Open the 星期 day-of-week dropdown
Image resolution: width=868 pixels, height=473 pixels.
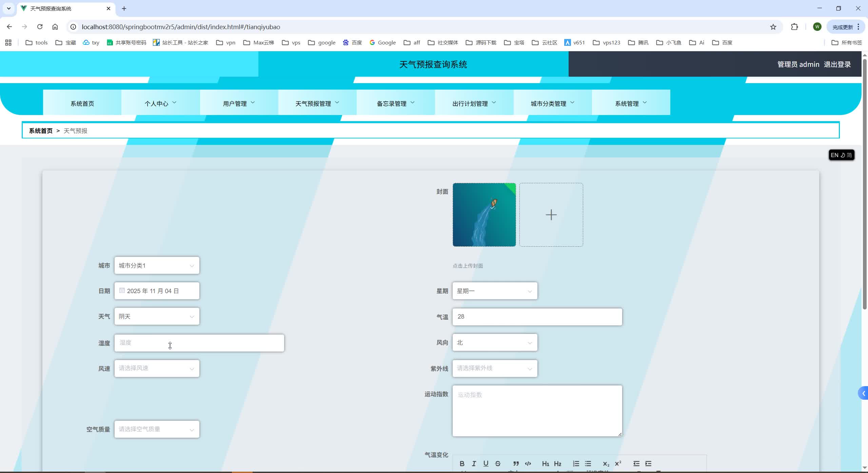494,291
